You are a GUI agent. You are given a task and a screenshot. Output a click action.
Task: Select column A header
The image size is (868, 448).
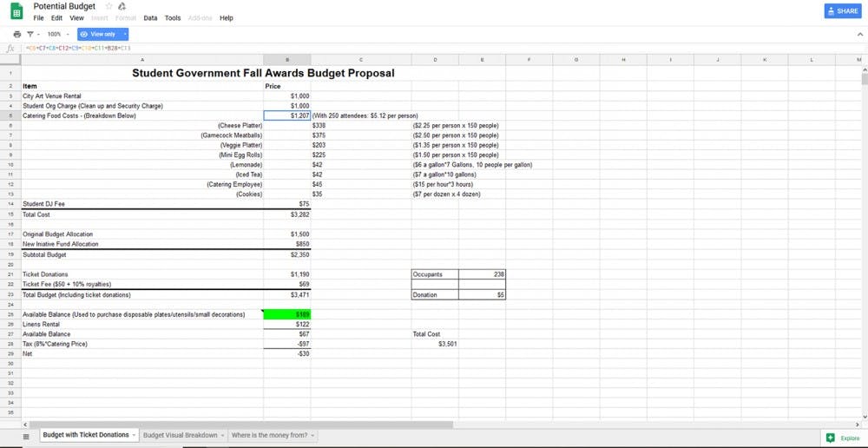tap(142, 59)
